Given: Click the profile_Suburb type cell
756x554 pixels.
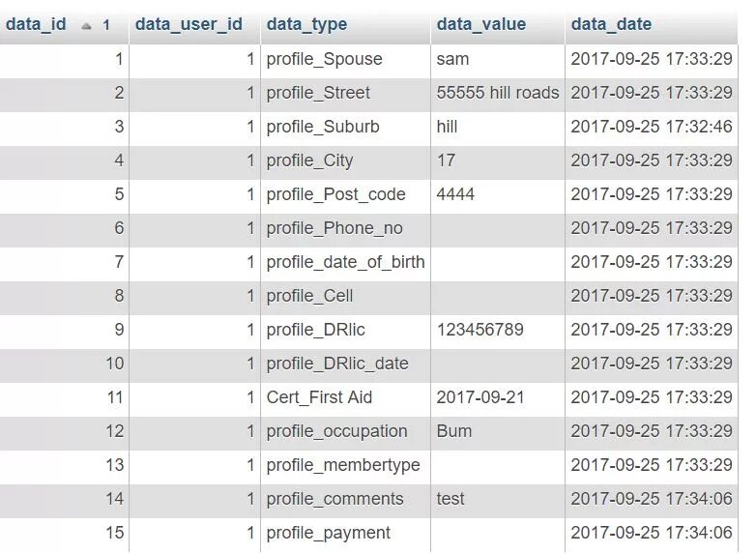Looking at the screenshot, I should [345, 127].
